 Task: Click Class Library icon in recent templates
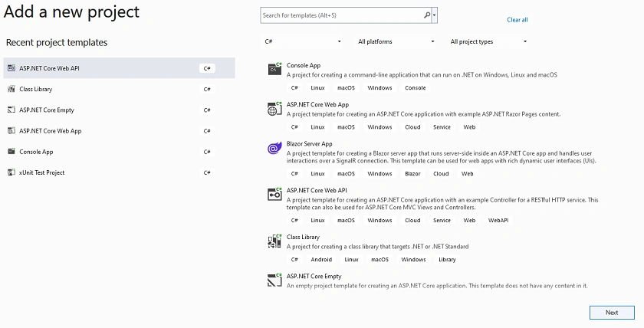click(x=11, y=89)
